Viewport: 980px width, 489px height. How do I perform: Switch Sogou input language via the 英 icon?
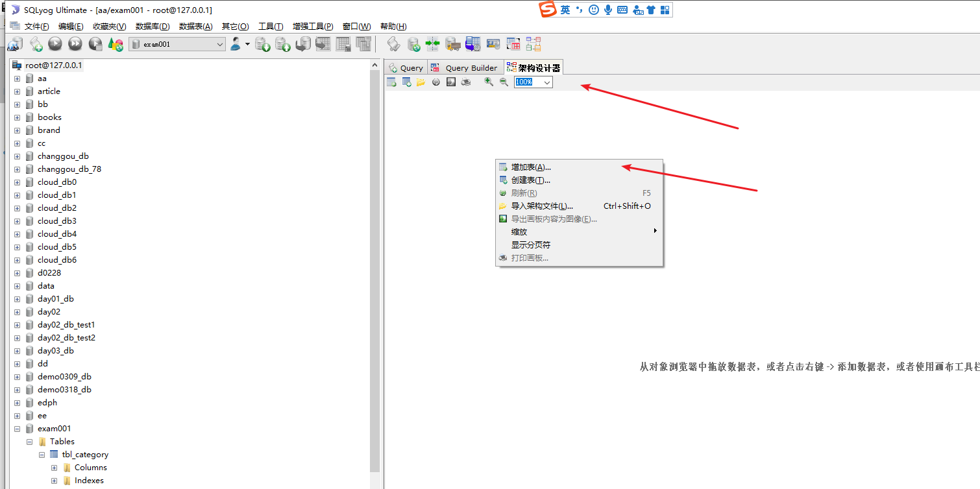pyautogui.click(x=564, y=10)
